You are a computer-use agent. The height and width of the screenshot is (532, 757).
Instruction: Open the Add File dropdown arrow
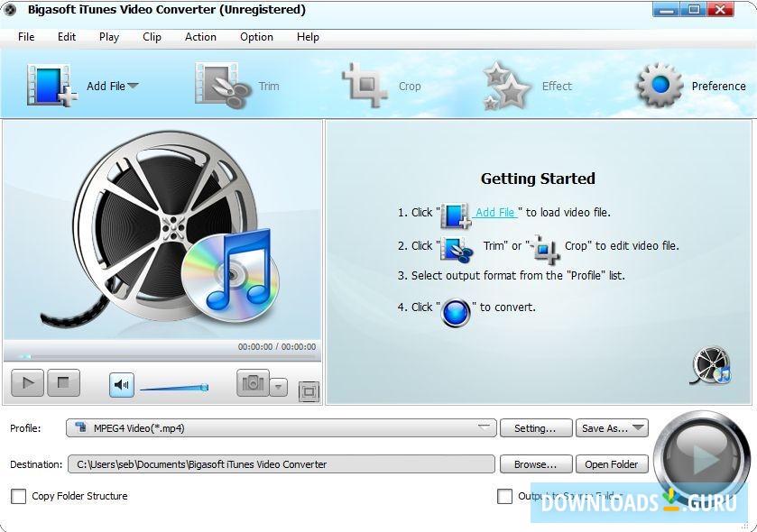click(x=133, y=86)
